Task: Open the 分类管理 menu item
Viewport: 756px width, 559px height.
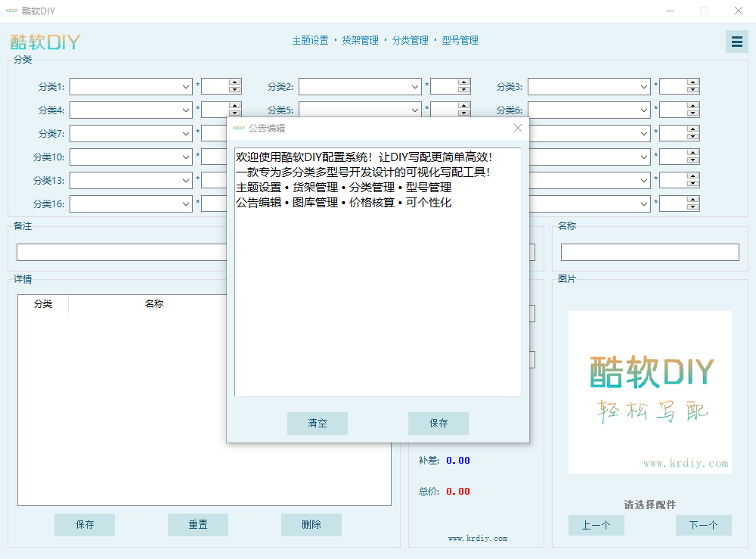Action: point(410,40)
